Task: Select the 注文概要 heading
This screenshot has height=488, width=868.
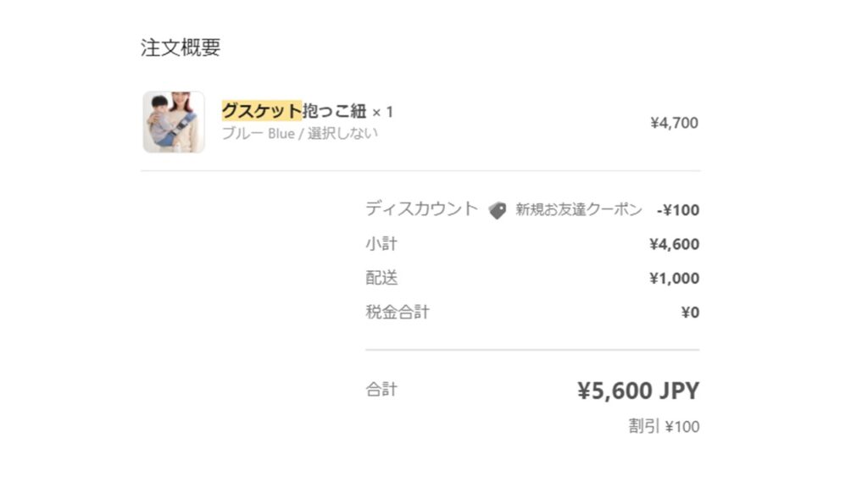Action: click(x=181, y=47)
